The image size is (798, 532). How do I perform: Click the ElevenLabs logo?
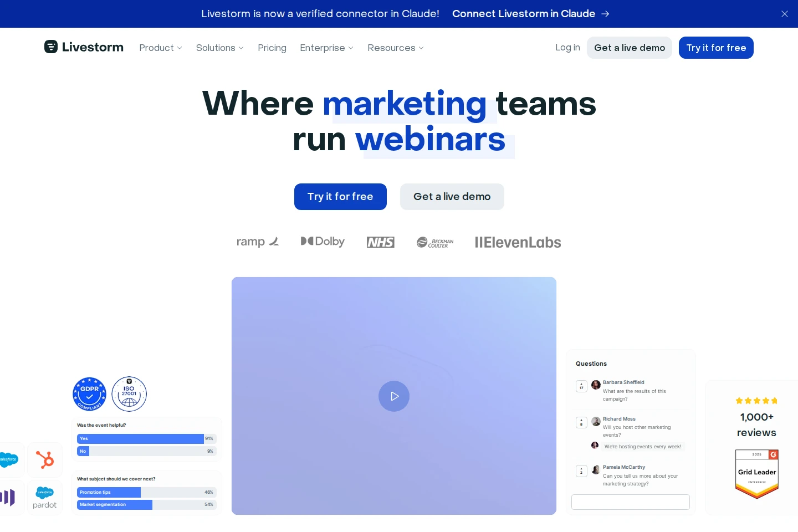click(x=518, y=242)
